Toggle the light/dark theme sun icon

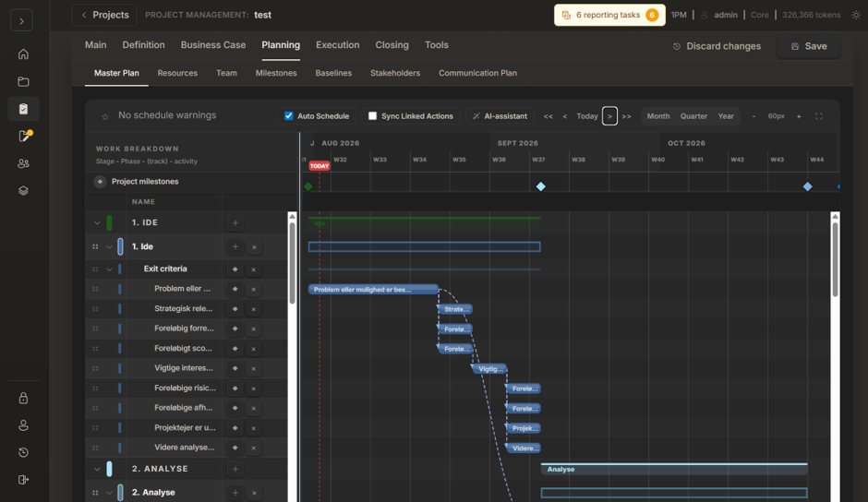(x=856, y=16)
